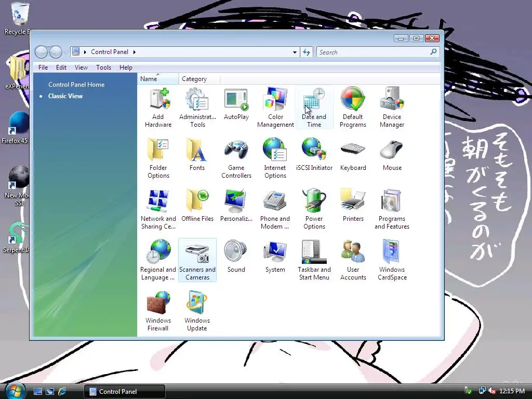This screenshot has width=532, height=399.
Task: Open Device Manager icon
Action: tap(392, 108)
